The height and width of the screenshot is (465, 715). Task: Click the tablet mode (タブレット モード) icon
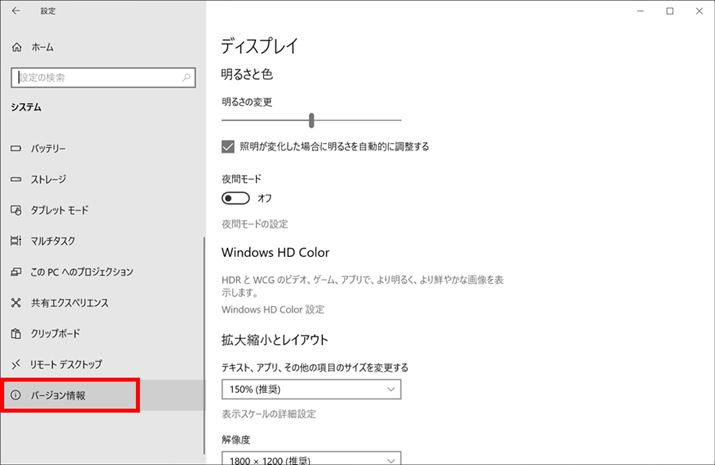point(16,210)
